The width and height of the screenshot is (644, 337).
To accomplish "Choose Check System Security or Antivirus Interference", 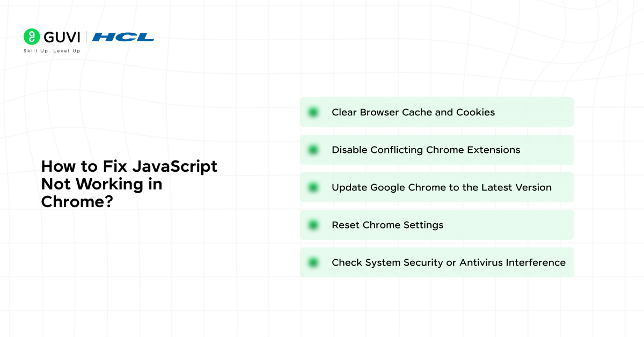I will pos(449,262).
